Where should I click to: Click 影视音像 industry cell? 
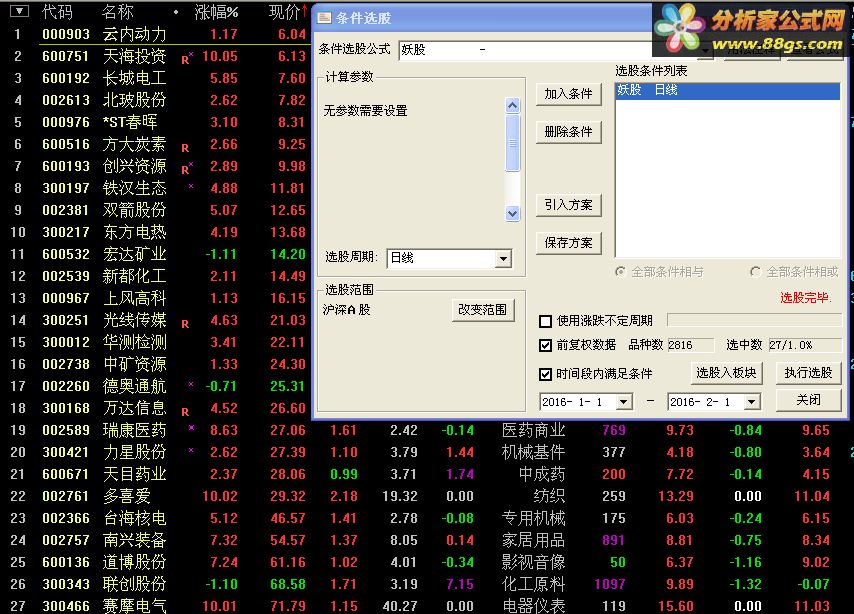tap(533, 562)
